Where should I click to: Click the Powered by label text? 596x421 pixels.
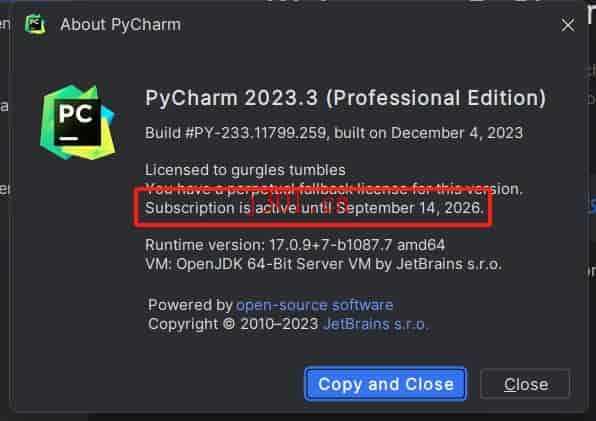pos(190,305)
